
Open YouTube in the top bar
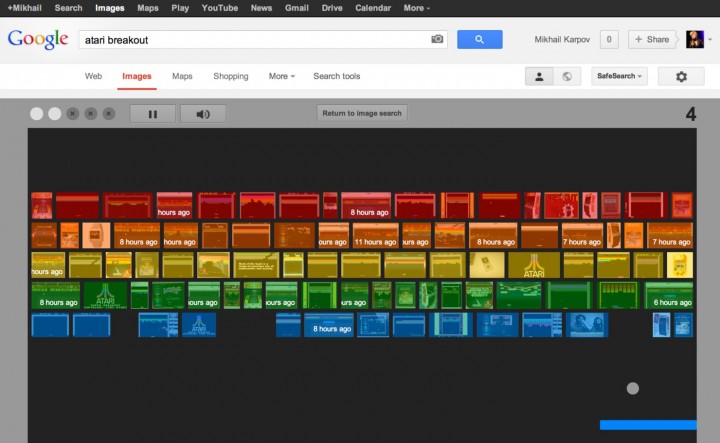point(219,8)
